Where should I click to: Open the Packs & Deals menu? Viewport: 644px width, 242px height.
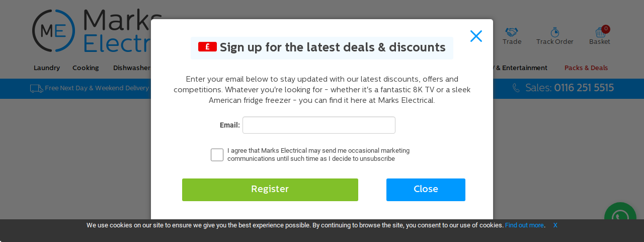[586, 68]
